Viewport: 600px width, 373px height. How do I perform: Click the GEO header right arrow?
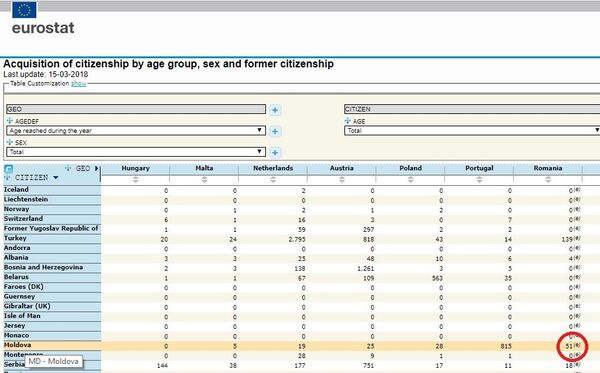click(96, 168)
